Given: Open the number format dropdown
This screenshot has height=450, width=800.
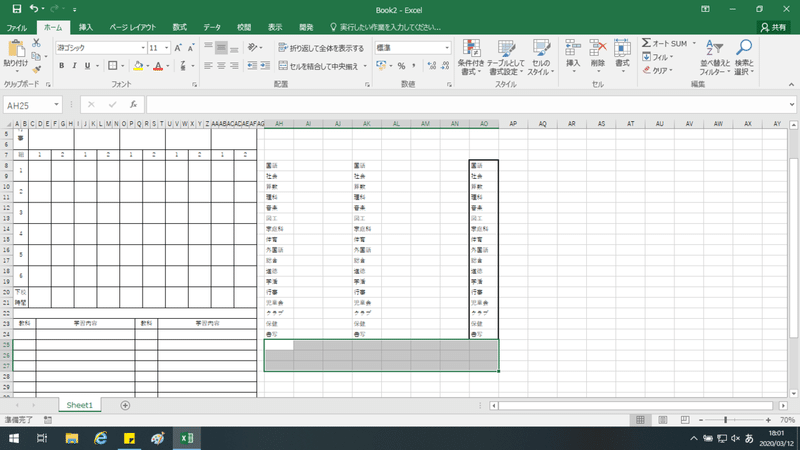Looking at the screenshot, I should (x=447, y=48).
